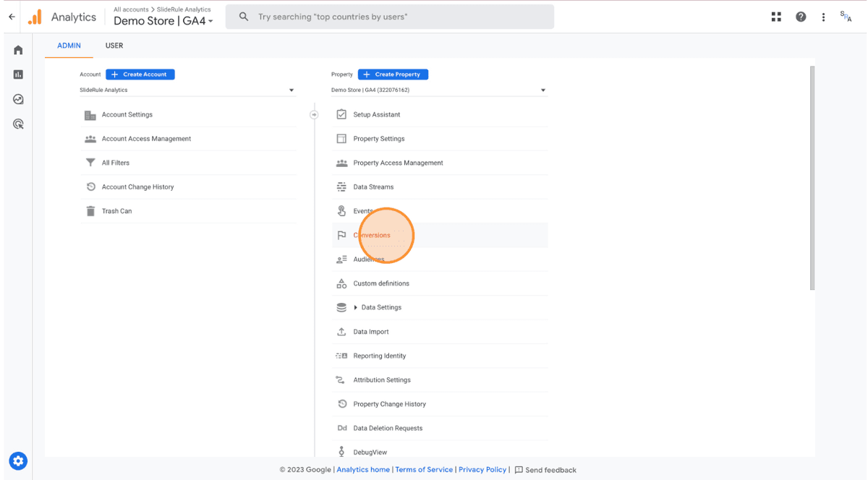This screenshot has height=480, width=868.
Task: Click the Setup Assistant checkbox icon
Action: 341,114
